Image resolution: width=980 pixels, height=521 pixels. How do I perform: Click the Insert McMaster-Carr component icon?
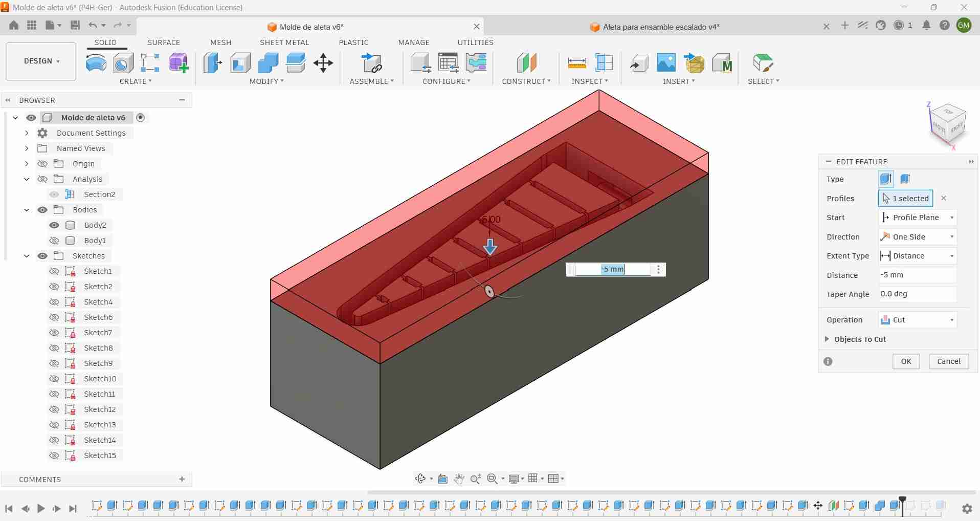722,63
